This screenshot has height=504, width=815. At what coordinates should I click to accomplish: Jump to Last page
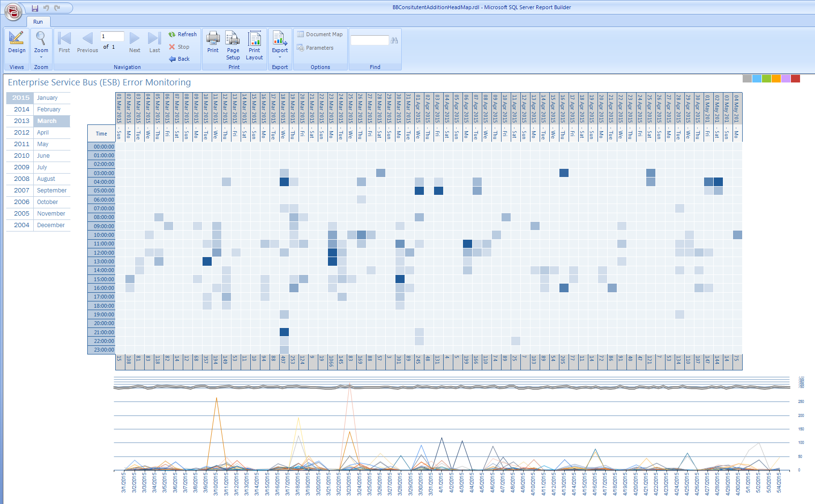coord(154,42)
